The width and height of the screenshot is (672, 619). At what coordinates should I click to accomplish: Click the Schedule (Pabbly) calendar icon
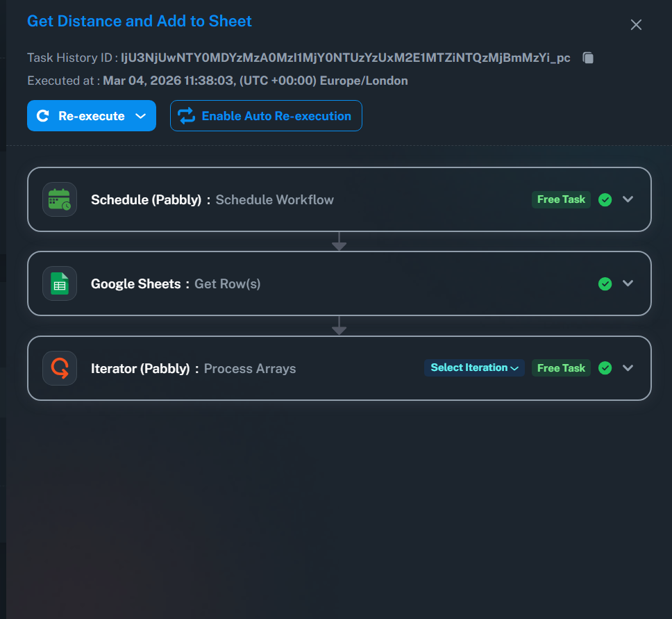60,199
